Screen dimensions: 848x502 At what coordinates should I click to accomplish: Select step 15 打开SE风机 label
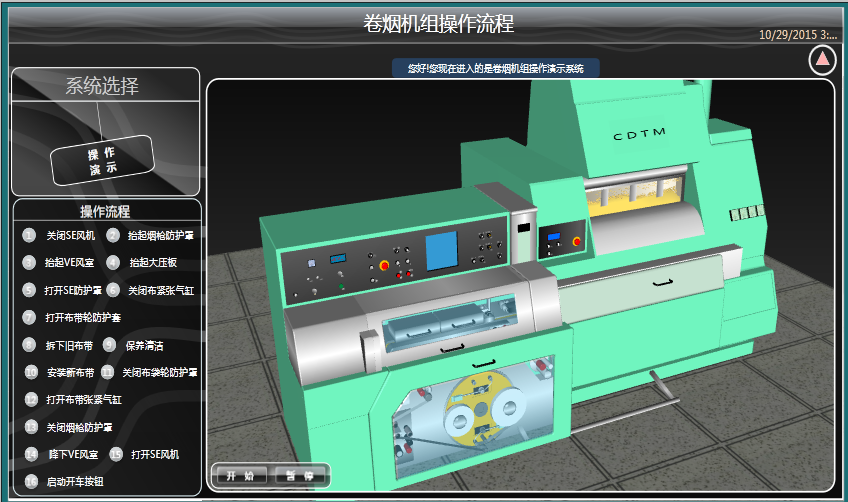click(154, 454)
